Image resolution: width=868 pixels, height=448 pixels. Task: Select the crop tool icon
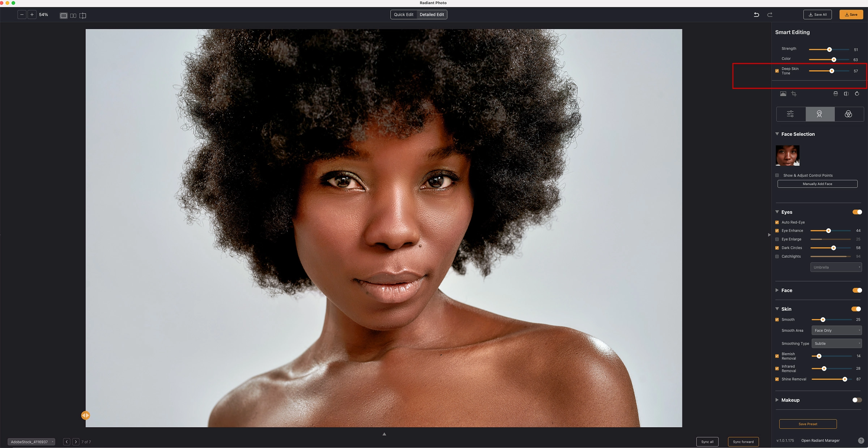click(x=794, y=94)
